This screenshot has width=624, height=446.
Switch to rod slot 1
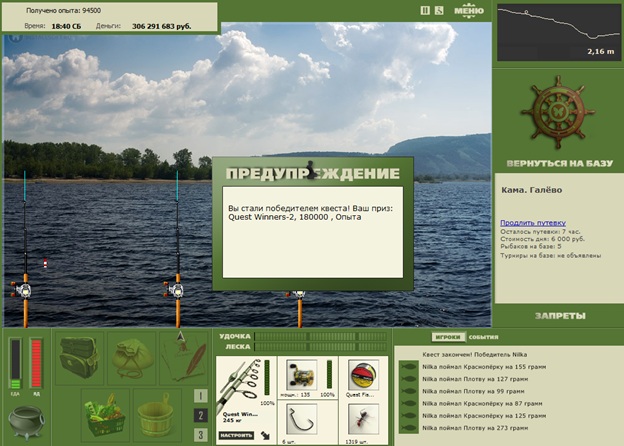[x=201, y=396]
